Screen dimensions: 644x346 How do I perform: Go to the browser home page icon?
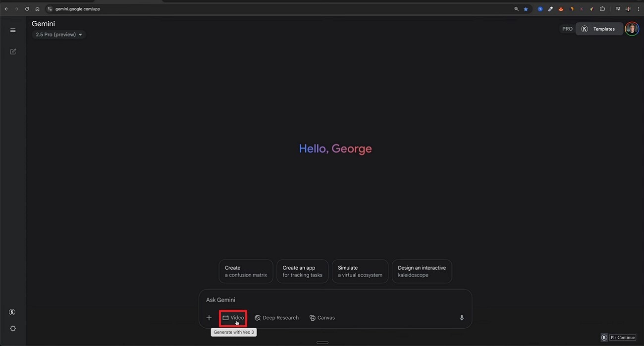pos(37,9)
